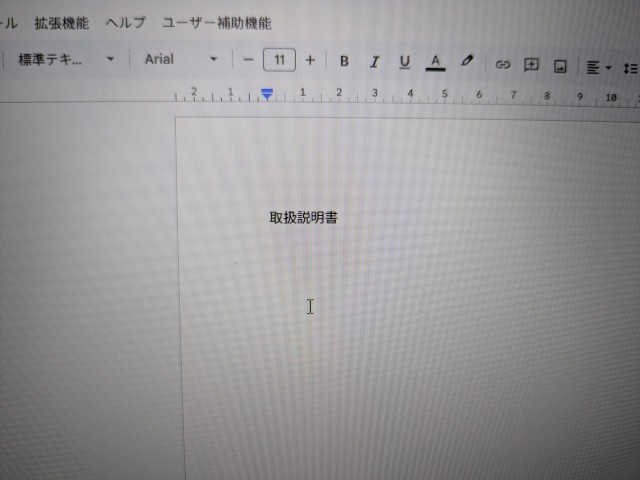Decrease font size with the minus button
The image size is (640, 480).
click(249, 60)
